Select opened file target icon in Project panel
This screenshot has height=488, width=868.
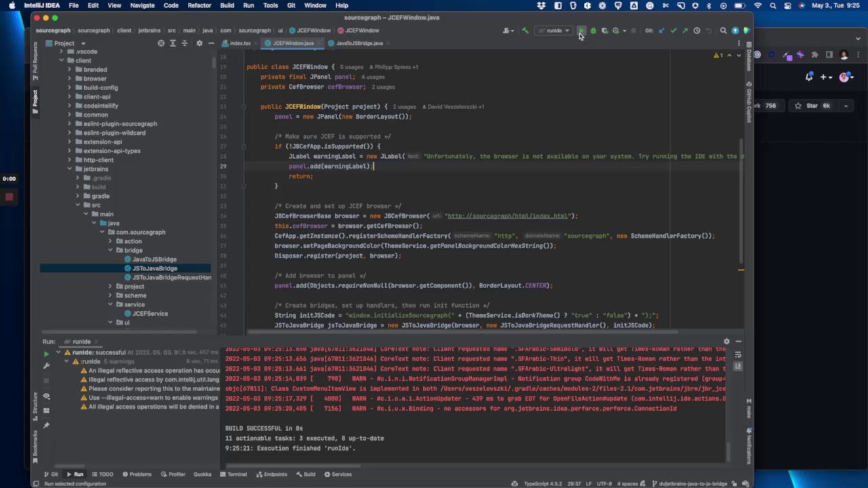[x=161, y=43]
